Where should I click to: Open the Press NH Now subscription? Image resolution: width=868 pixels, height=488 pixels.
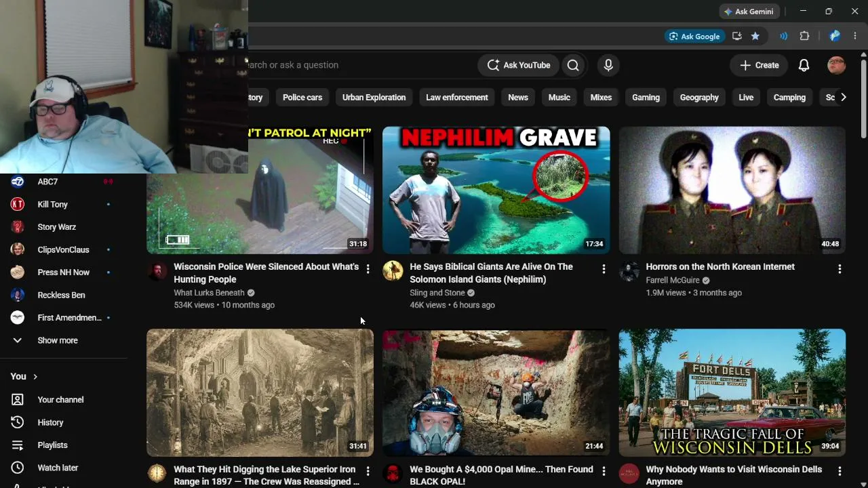[x=62, y=272]
